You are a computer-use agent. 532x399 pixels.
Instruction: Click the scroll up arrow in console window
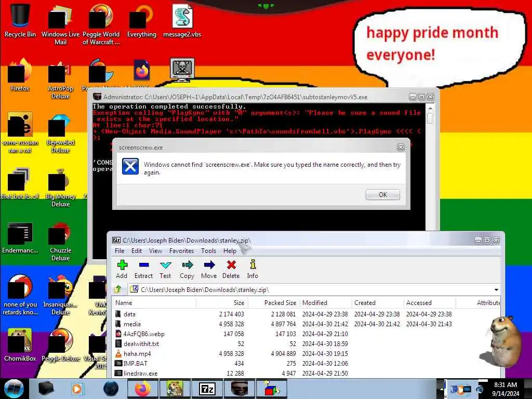(x=430, y=109)
